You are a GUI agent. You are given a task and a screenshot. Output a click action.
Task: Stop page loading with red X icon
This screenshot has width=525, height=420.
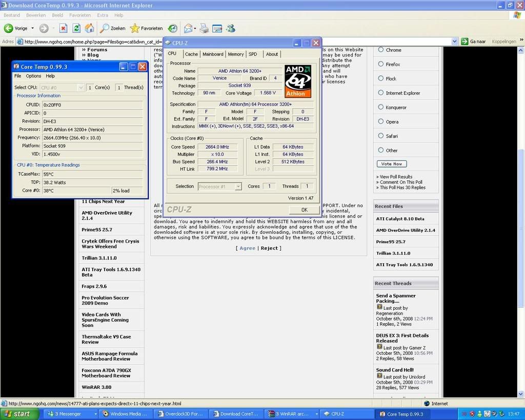tap(63, 29)
